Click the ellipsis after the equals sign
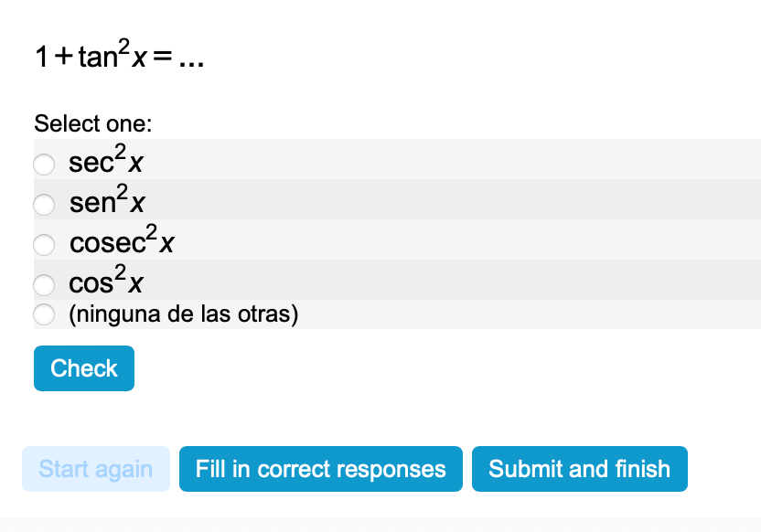Screen dimensions: 761x532 192,60
